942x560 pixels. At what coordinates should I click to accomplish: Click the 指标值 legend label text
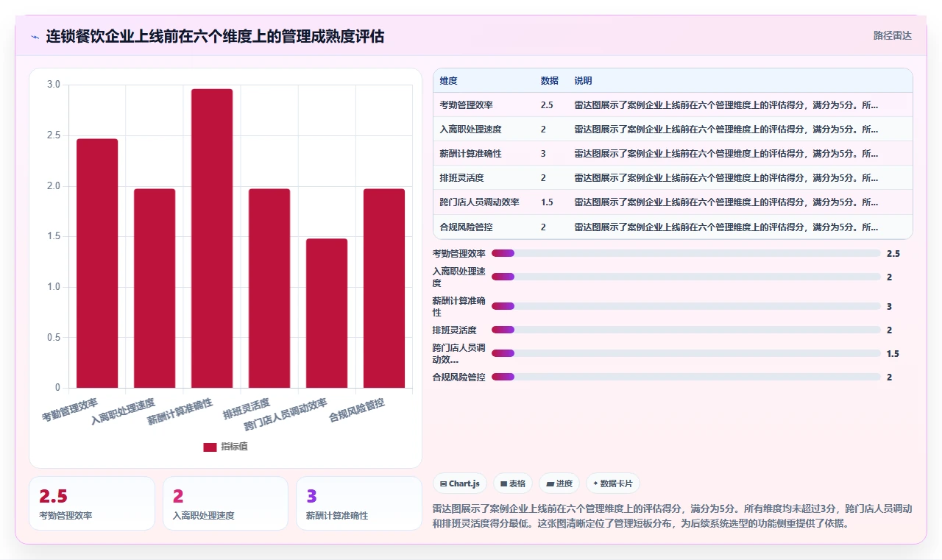pos(234,447)
